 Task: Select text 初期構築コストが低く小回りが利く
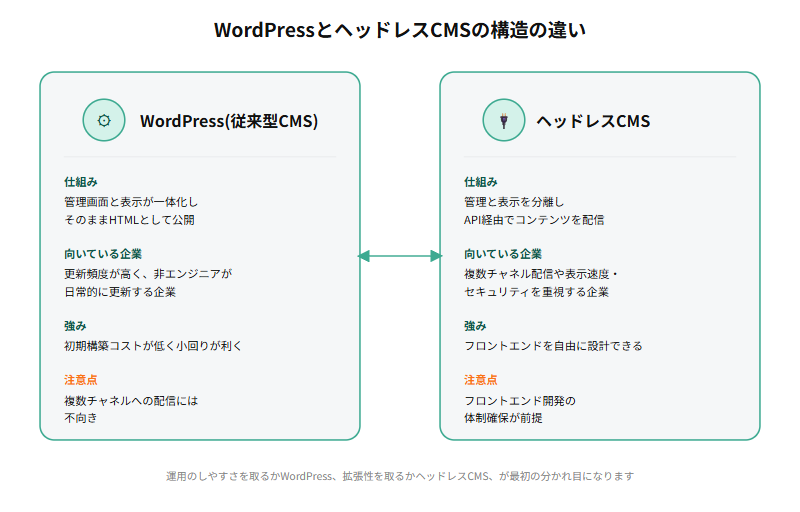coord(153,346)
